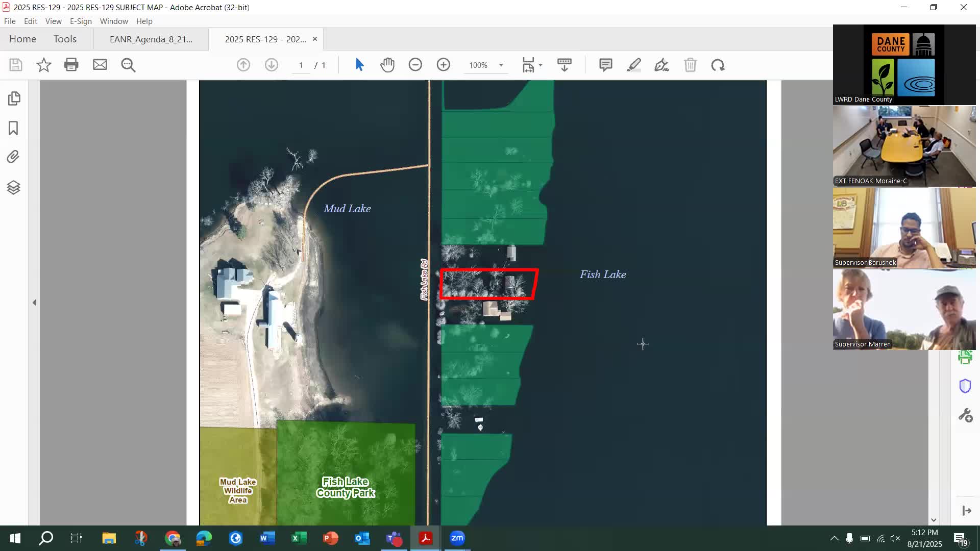Activate the arrow Selection tool
This screenshot has height=551, width=980.
(359, 65)
